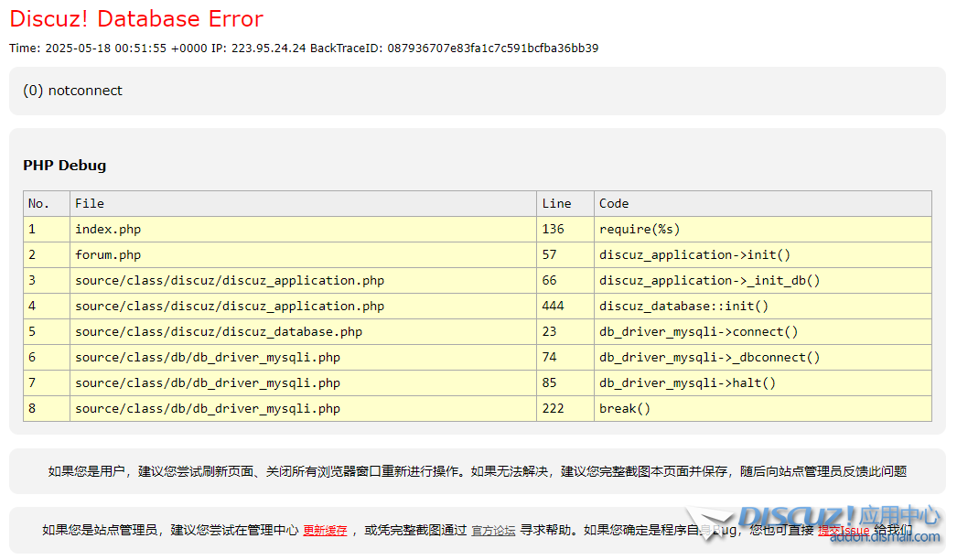Select the index.php file cell

[x=303, y=229]
